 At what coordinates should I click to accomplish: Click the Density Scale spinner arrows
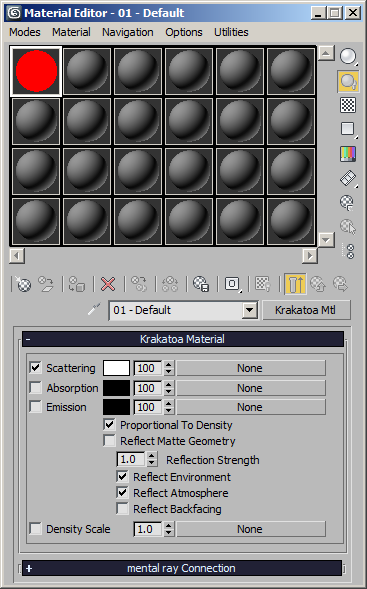coord(169,529)
